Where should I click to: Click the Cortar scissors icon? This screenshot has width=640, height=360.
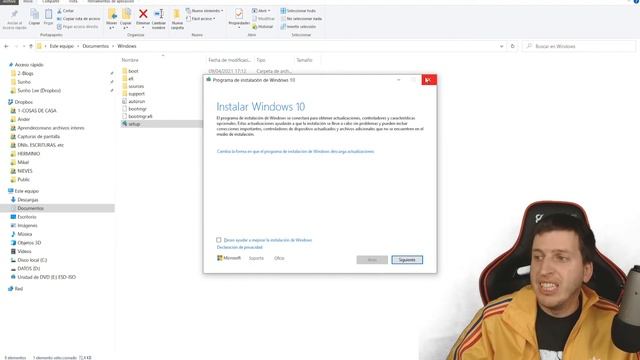click(60, 11)
